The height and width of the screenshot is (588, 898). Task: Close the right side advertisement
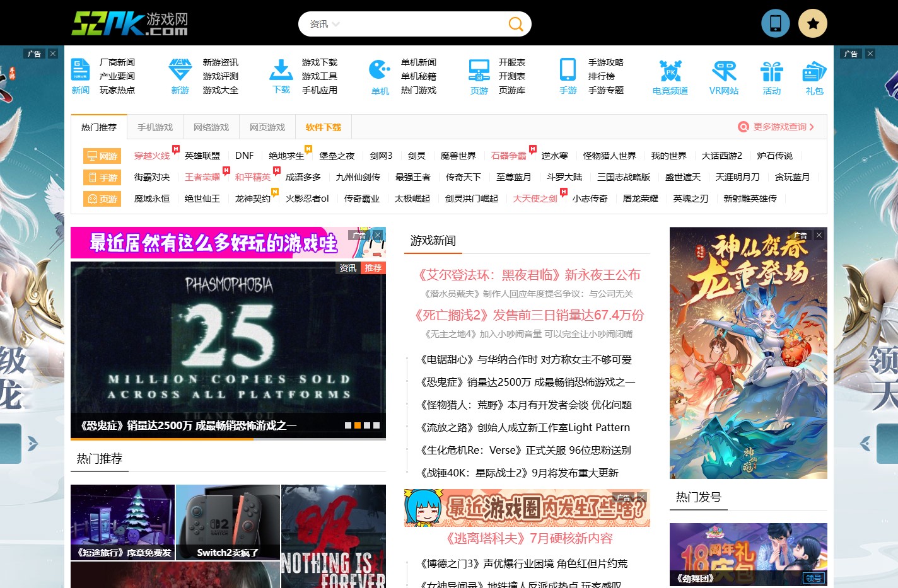click(x=870, y=54)
